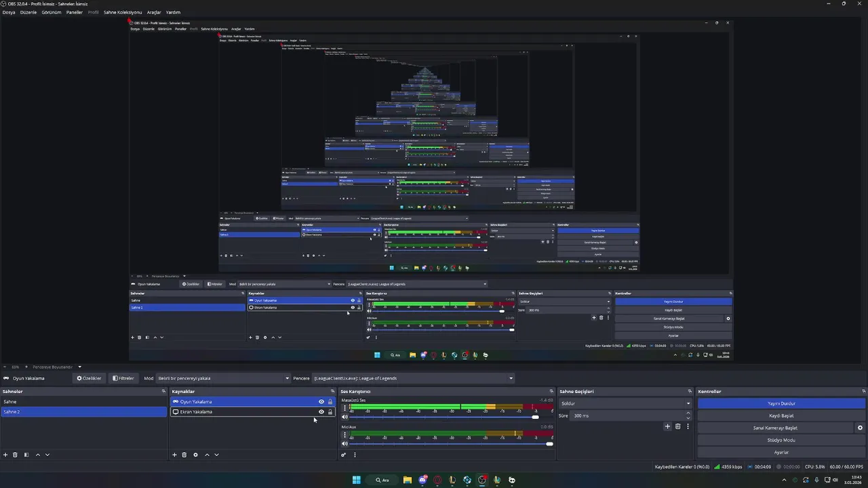The width and height of the screenshot is (868, 488).
Task: Click Yayını Durdur button
Action: 782,403
